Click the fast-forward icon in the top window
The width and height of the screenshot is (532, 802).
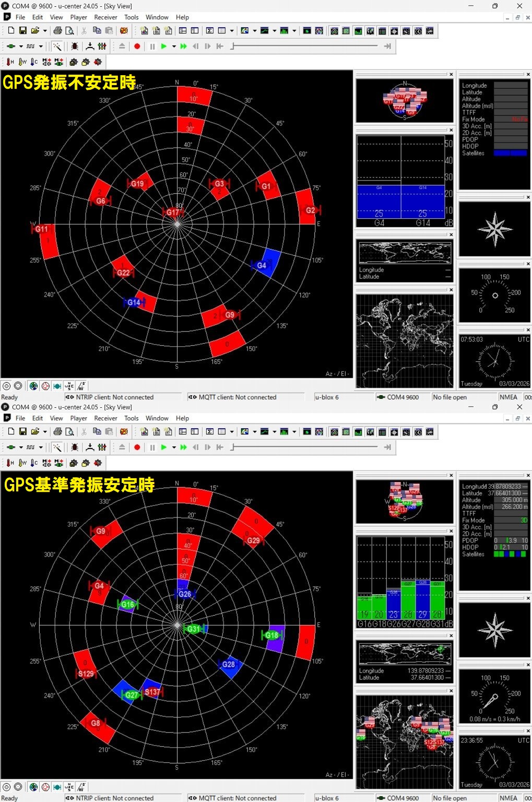click(x=183, y=46)
